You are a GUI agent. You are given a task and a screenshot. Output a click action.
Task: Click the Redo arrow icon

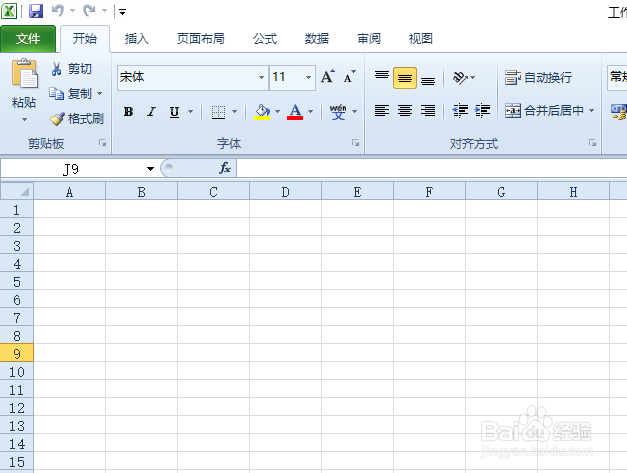[x=89, y=11]
